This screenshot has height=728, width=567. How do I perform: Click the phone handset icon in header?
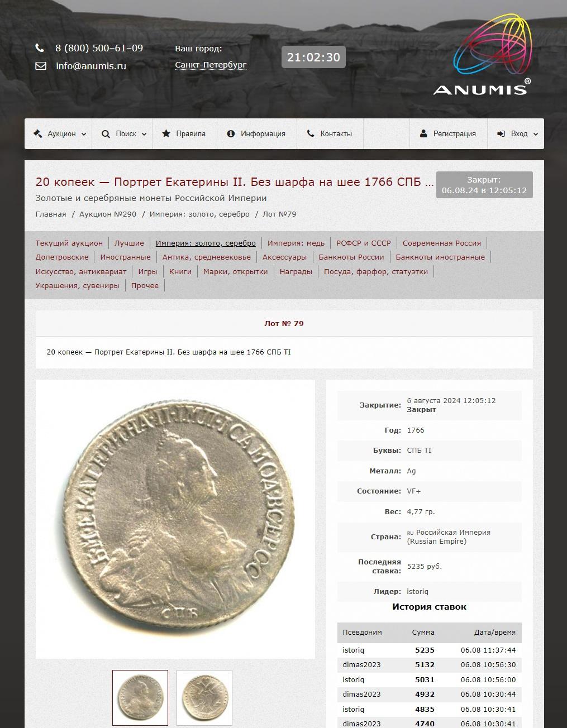coord(40,48)
